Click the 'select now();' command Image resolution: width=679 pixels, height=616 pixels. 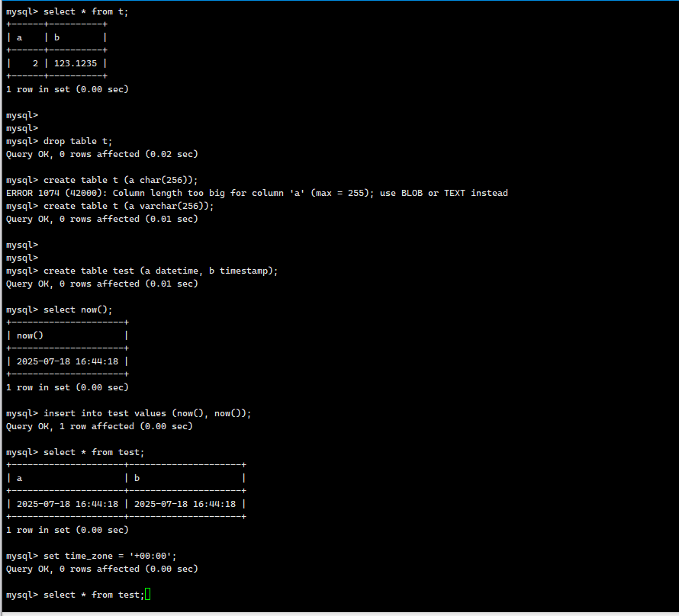pos(78,310)
